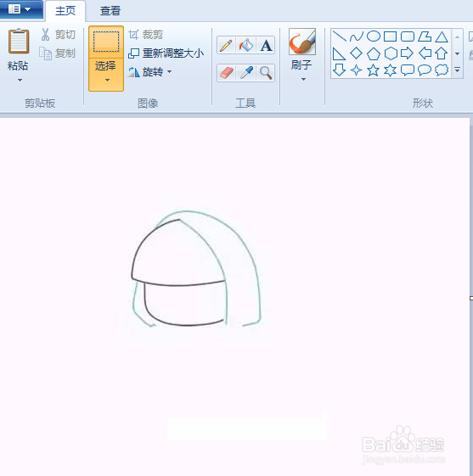Click Crop (裁剪)
The height and width of the screenshot is (476, 473).
(x=145, y=35)
